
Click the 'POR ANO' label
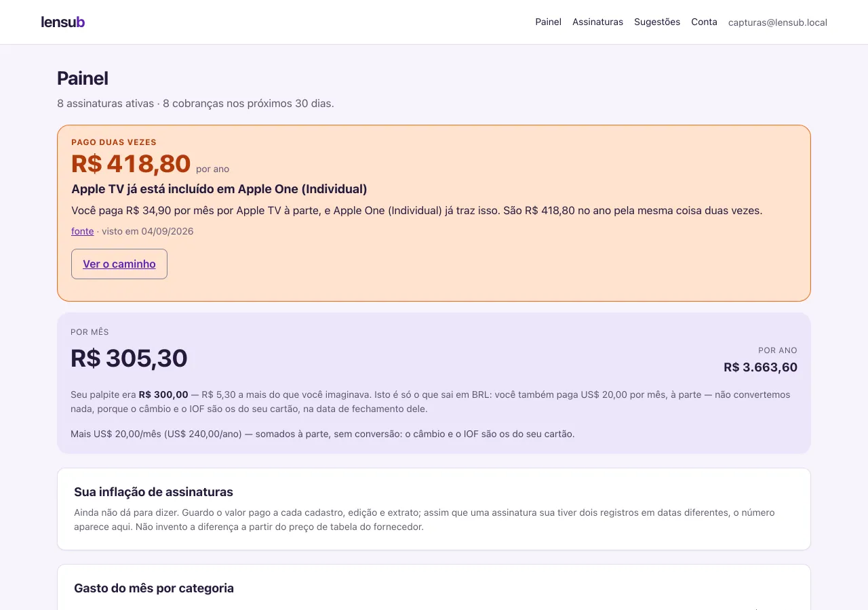click(778, 350)
